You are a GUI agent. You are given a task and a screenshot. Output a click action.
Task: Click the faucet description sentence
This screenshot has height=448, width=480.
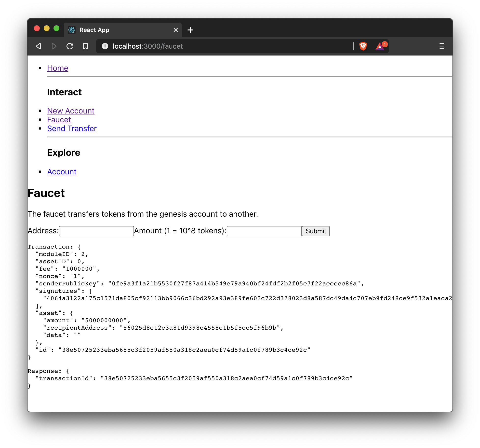(143, 214)
